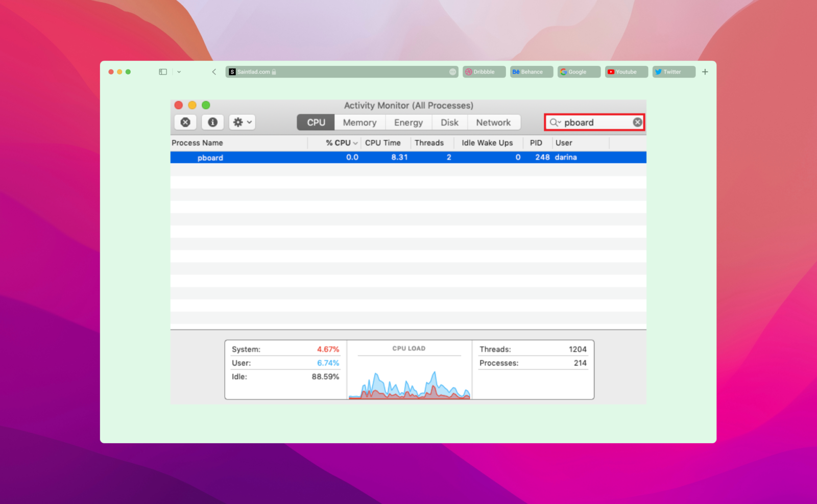817x504 pixels.
Task: Select the pboard process row
Action: (x=357, y=157)
